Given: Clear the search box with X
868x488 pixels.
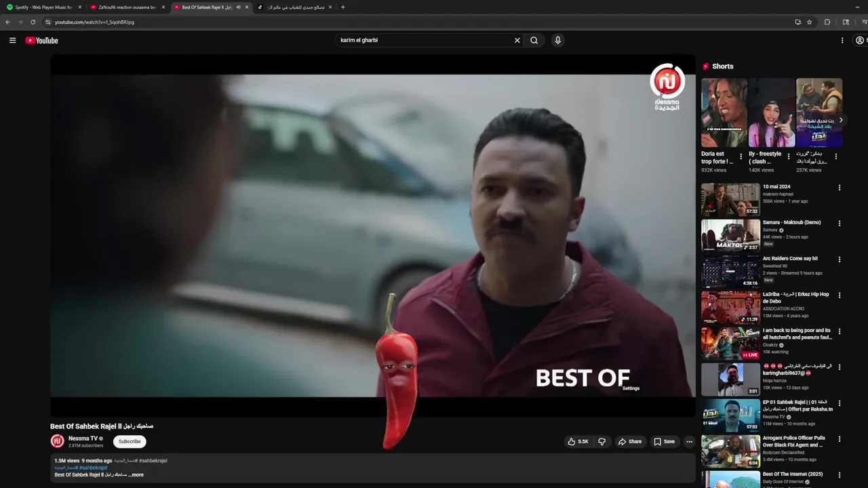Looking at the screenshot, I should (517, 41).
